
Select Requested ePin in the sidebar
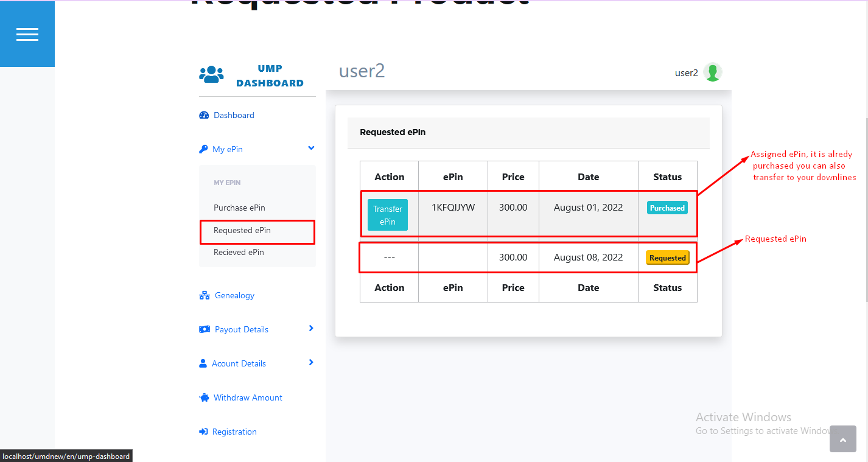[242, 231]
